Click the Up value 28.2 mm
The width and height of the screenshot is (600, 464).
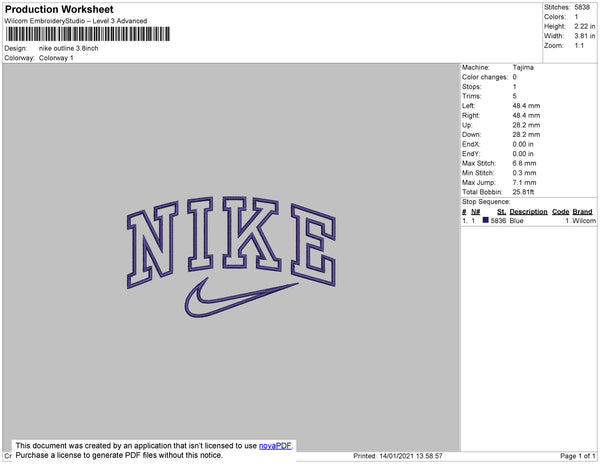point(526,125)
